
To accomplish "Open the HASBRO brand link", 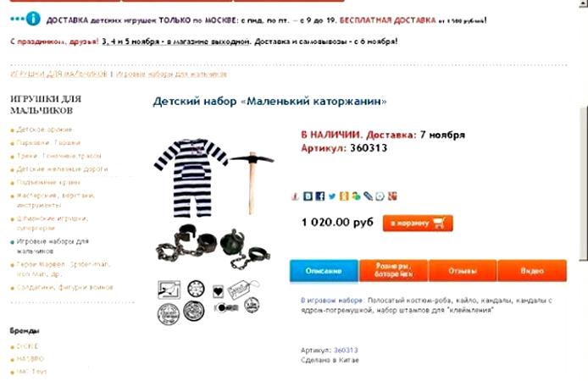I will click(x=30, y=359).
